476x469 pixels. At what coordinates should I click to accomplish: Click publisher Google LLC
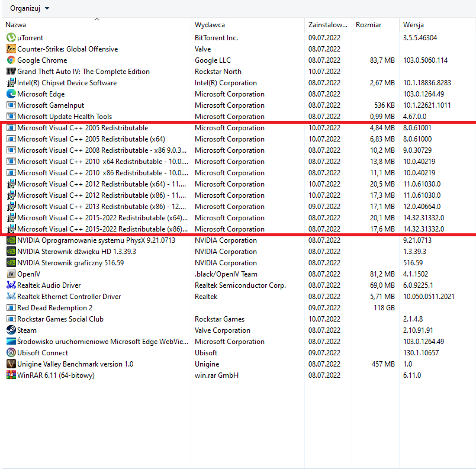tap(213, 60)
